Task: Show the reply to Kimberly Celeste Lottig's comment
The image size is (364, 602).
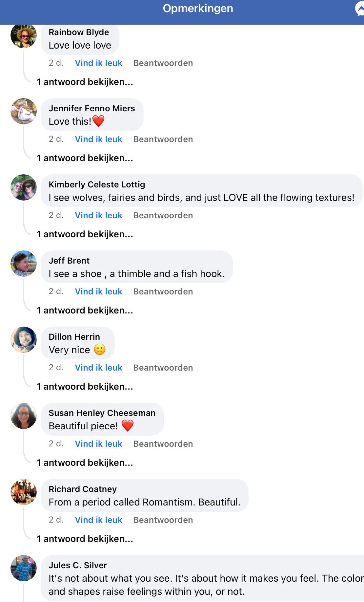Action: (x=85, y=234)
